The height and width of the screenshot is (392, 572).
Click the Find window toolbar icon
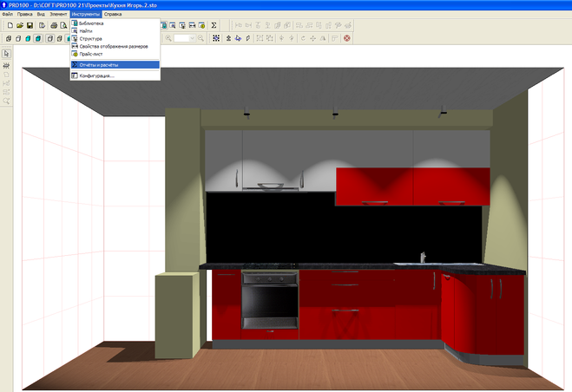click(x=172, y=25)
